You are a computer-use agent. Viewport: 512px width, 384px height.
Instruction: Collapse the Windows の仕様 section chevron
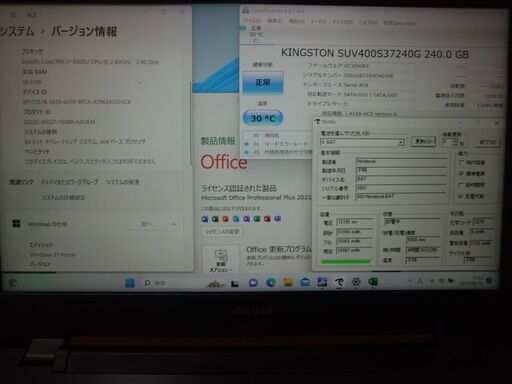[x=174, y=224]
